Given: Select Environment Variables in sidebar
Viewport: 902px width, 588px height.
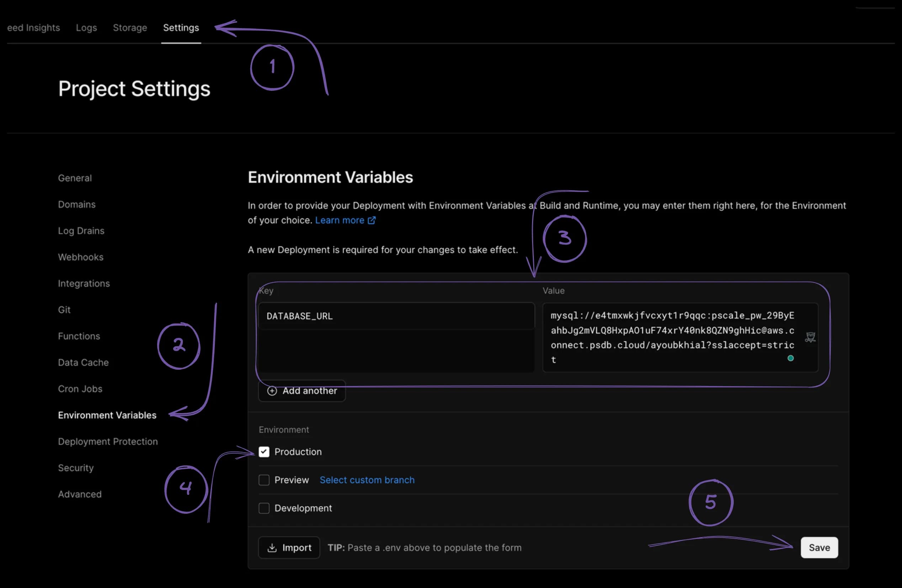Looking at the screenshot, I should pyautogui.click(x=107, y=415).
